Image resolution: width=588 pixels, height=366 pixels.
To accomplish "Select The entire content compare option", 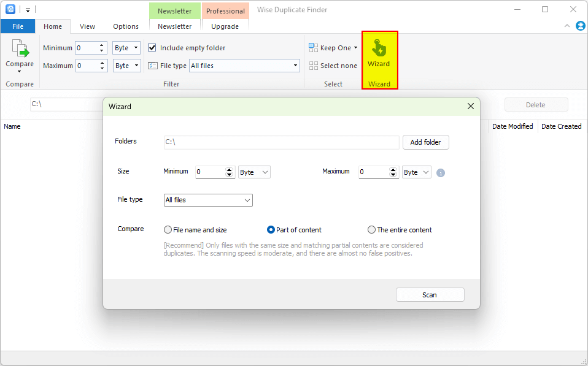I will 371,230.
